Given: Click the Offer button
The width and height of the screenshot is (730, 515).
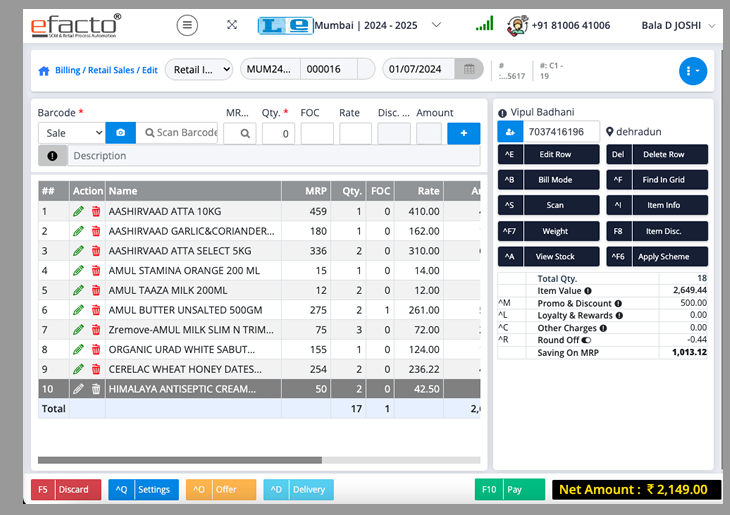Looking at the screenshot, I should click(221, 489).
